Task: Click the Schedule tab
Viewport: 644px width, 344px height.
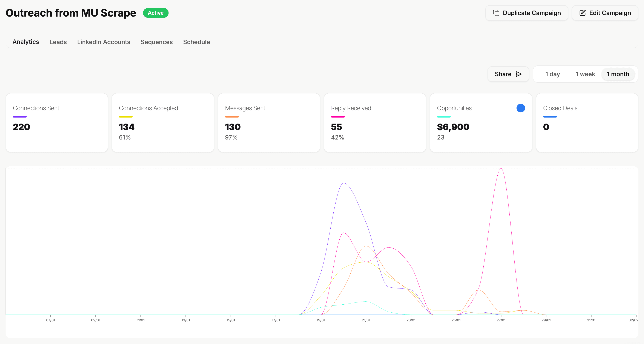Action: point(196,42)
